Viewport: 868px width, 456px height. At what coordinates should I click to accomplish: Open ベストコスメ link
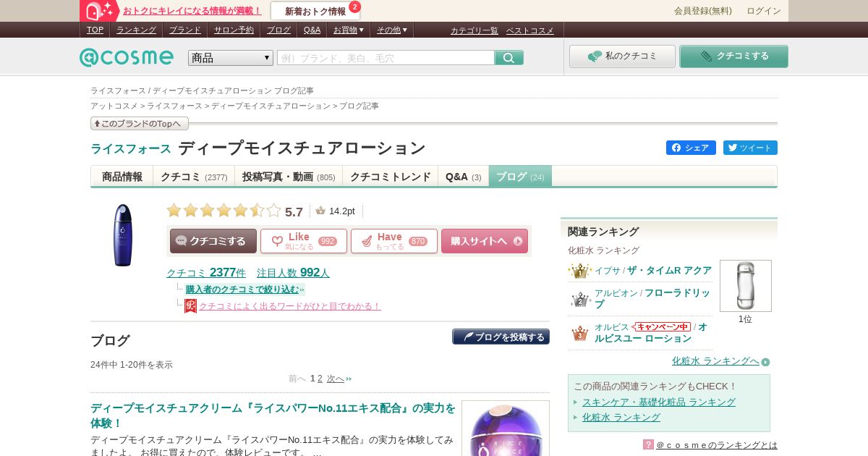(x=530, y=30)
